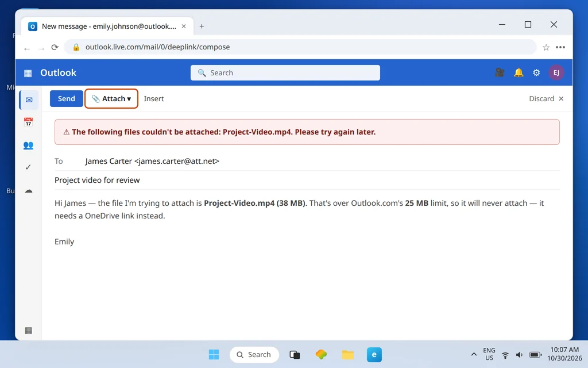This screenshot has width=588, height=368.
Task: Open the EJ account avatar
Action: [x=556, y=73]
